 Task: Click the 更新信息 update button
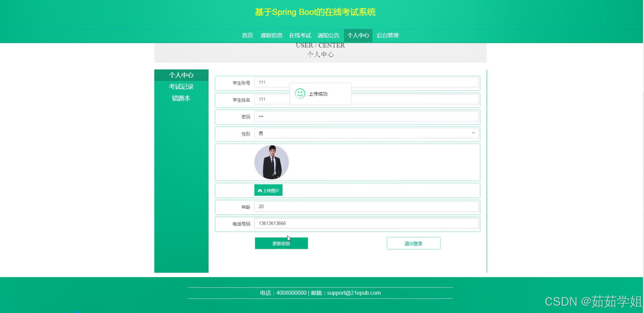coord(281,243)
